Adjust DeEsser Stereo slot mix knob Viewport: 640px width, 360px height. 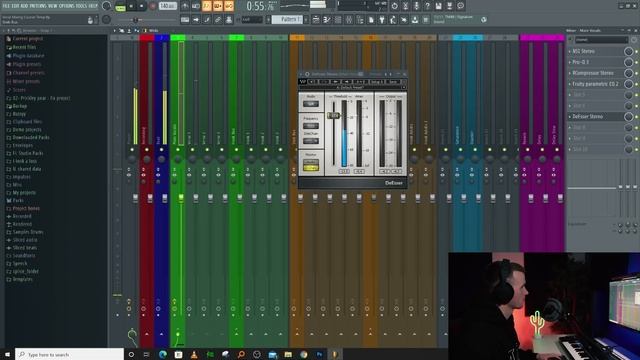tap(629, 117)
